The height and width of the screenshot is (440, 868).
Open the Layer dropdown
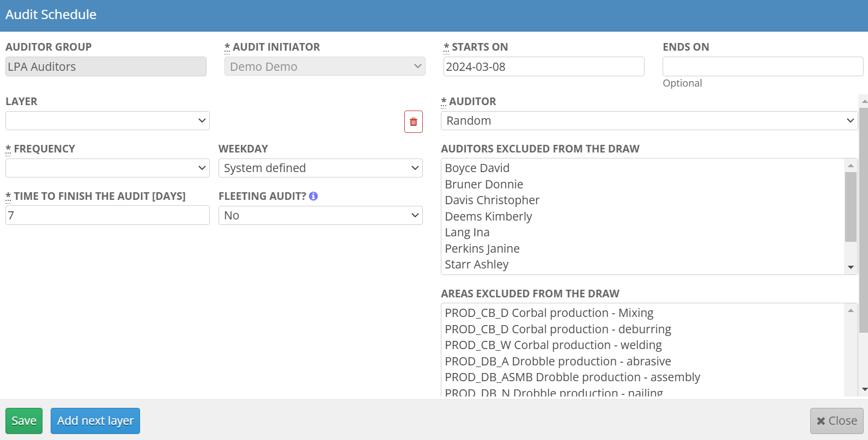[107, 121]
